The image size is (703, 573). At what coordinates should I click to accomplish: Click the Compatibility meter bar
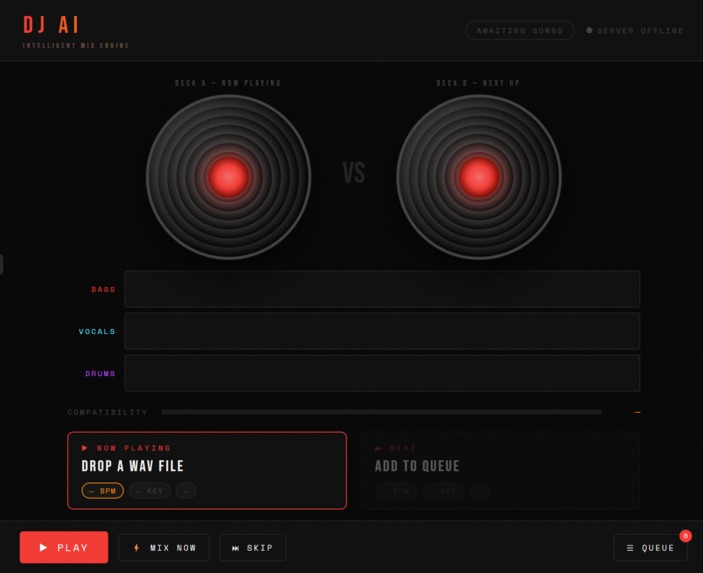click(x=382, y=412)
